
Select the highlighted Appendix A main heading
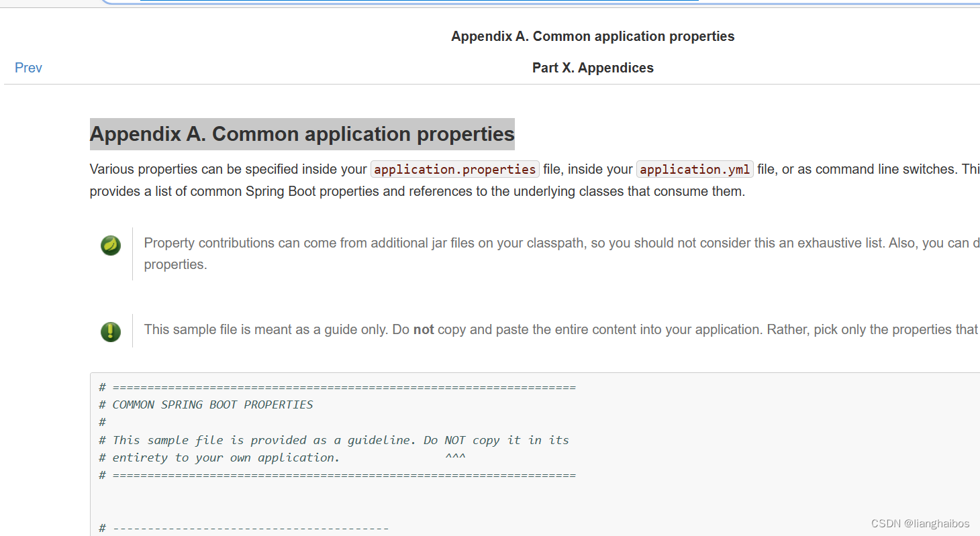click(302, 134)
